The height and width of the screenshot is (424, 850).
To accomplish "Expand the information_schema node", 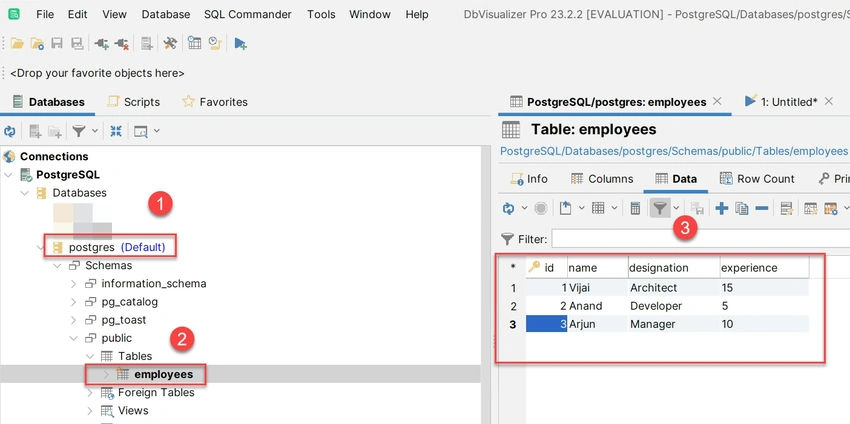I will point(74,284).
